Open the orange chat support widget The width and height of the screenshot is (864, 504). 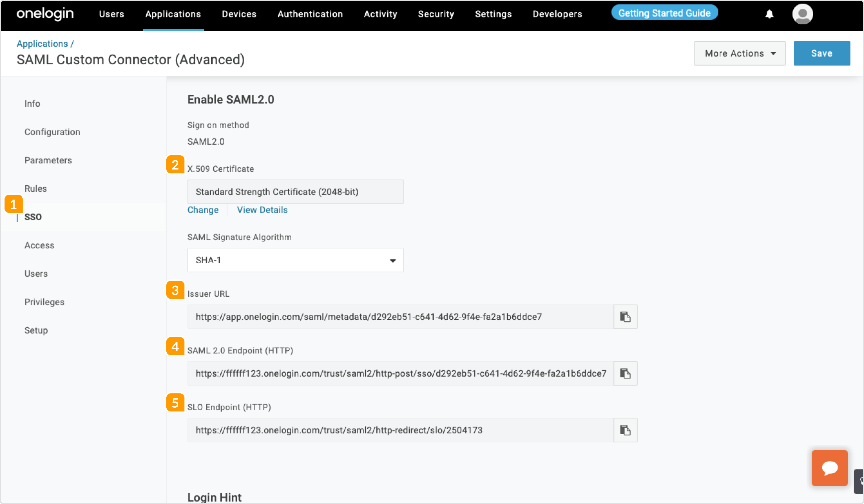point(829,468)
